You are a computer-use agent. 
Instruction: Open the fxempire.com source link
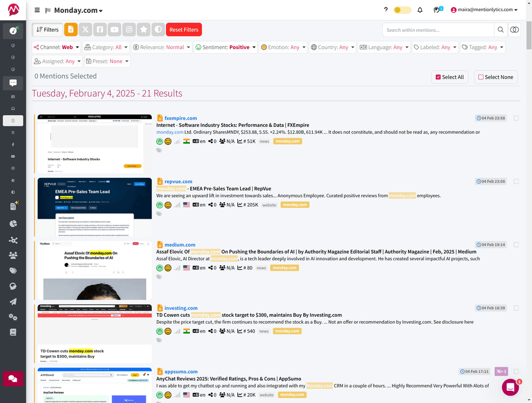coord(180,118)
